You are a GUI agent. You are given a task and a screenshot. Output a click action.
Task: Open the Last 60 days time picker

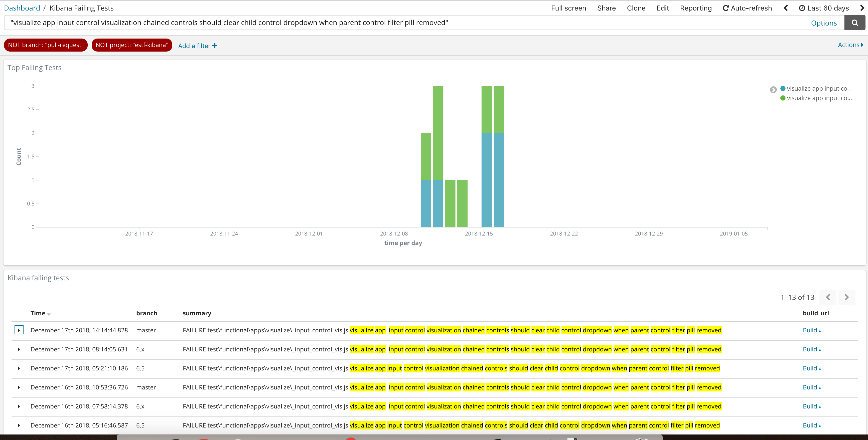click(x=824, y=8)
